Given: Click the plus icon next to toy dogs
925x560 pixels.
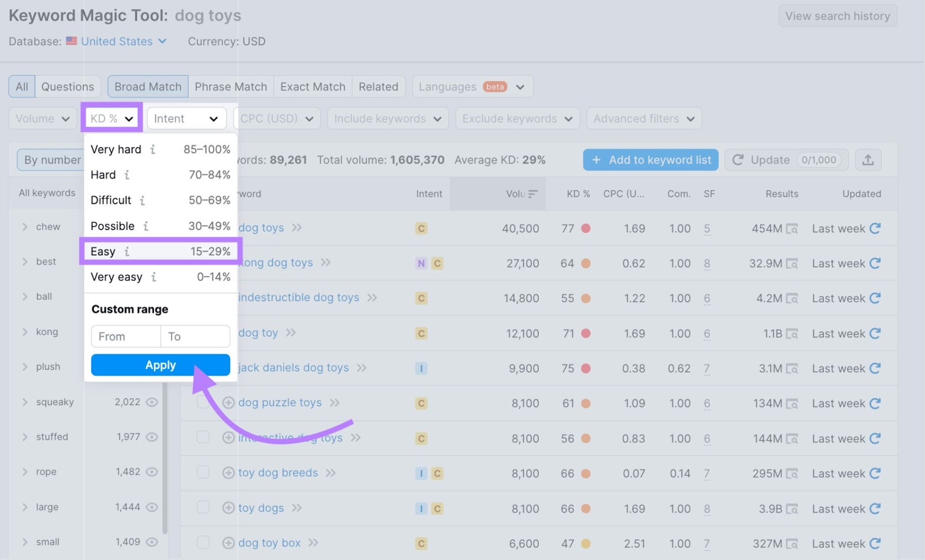Looking at the screenshot, I should [x=228, y=508].
